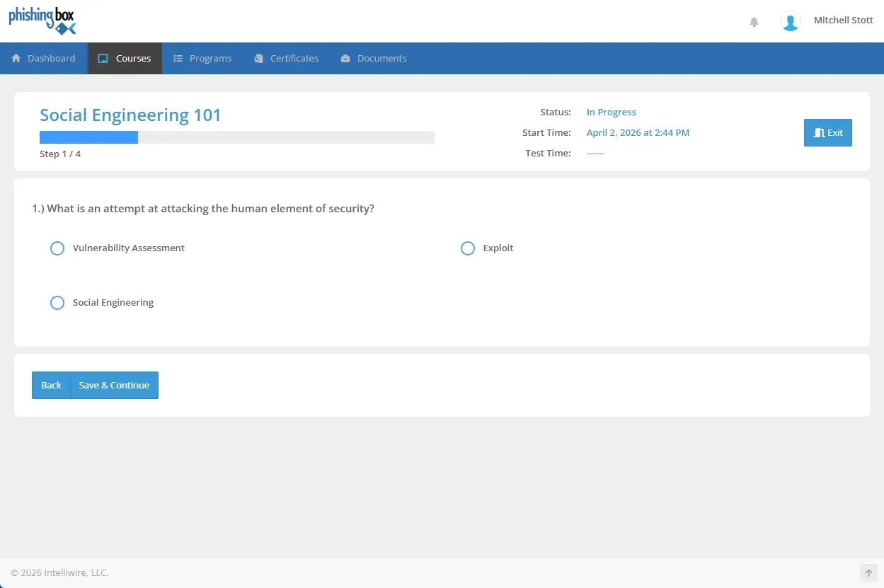This screenshot has height=588, width=884.
Task: Open the Documents tab label
Action: [x=381, y=59]
